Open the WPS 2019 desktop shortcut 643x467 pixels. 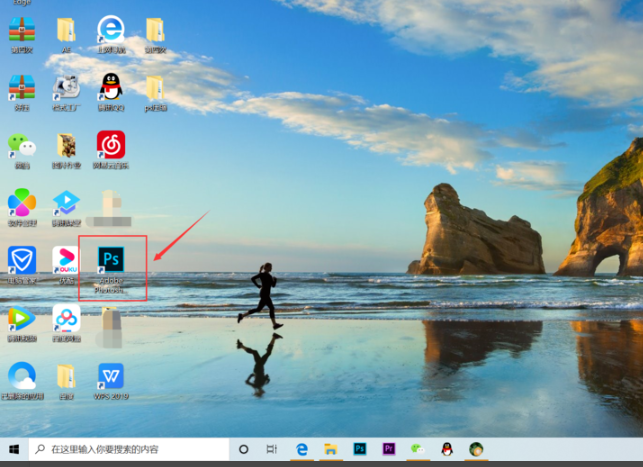point(111,376)
